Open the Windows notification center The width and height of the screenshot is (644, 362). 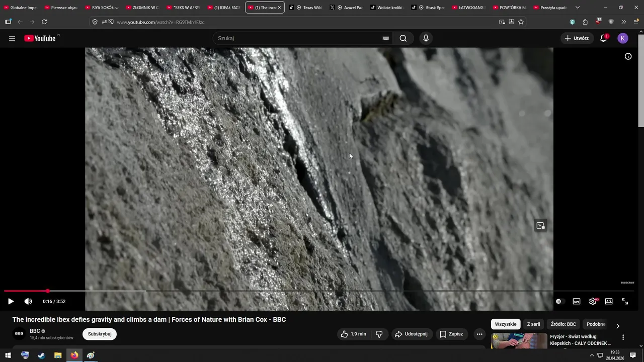point(633,355)
